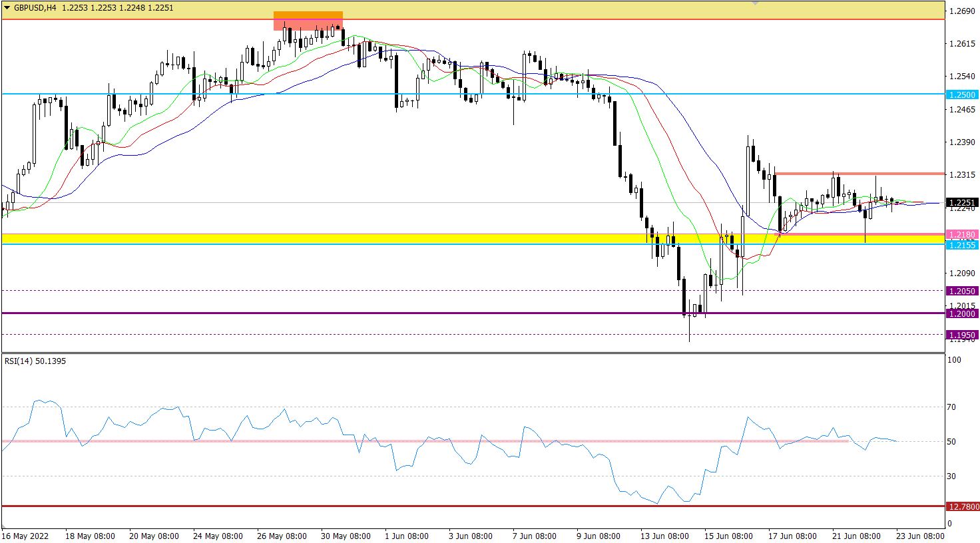Click the purple 1.1950 dashed level label
The image size is (980, 543).
tap(962, 335)
